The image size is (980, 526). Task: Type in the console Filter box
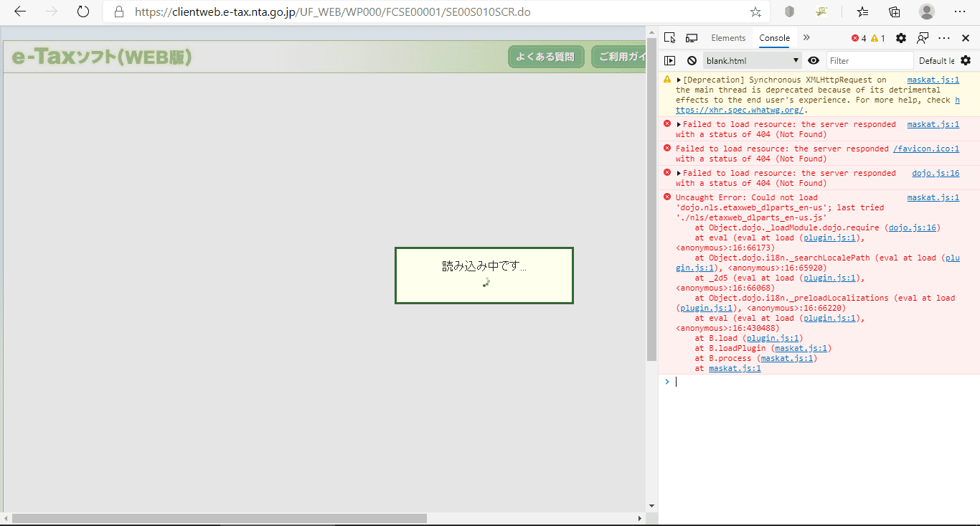pyautogui.click(x=870, y=60)
